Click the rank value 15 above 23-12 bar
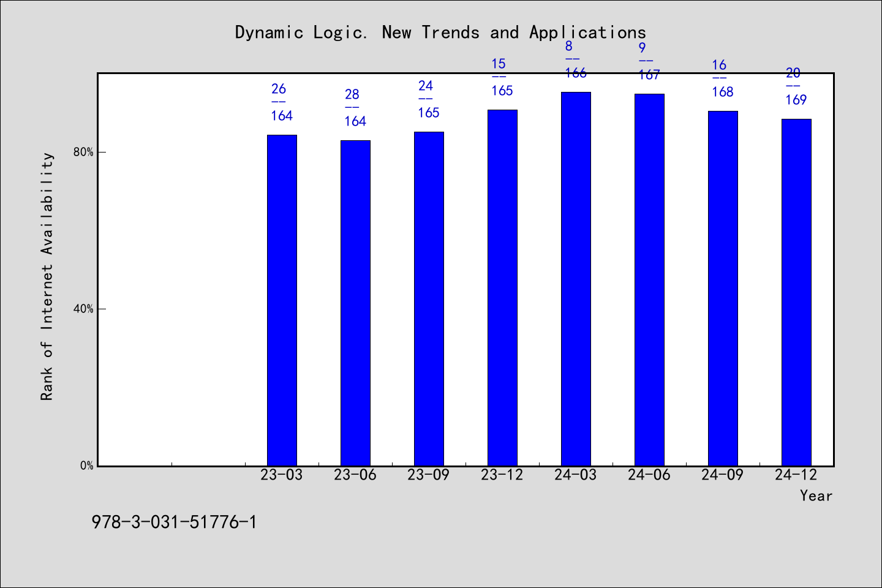Viewport: 882px width, 588px height. point(499,64)
